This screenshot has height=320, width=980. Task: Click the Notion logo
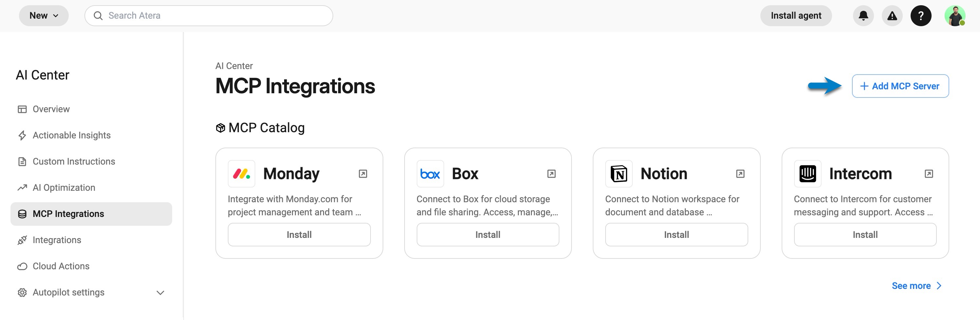coord(619,174)
